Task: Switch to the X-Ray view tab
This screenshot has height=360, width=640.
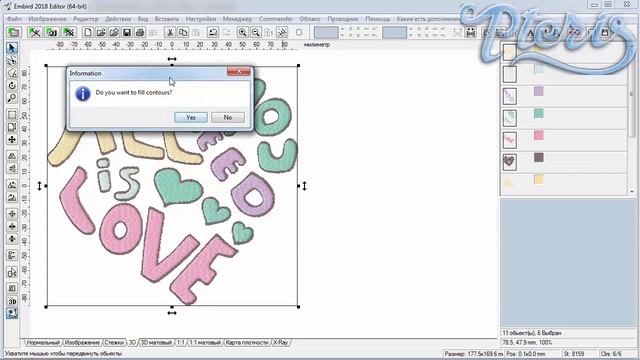Action: 280,342
